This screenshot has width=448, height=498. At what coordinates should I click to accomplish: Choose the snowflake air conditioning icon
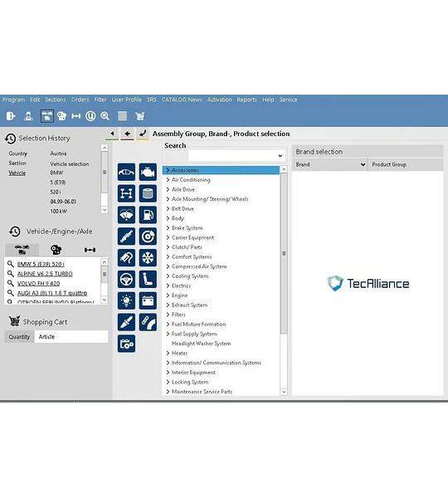(x=148, y=258)
